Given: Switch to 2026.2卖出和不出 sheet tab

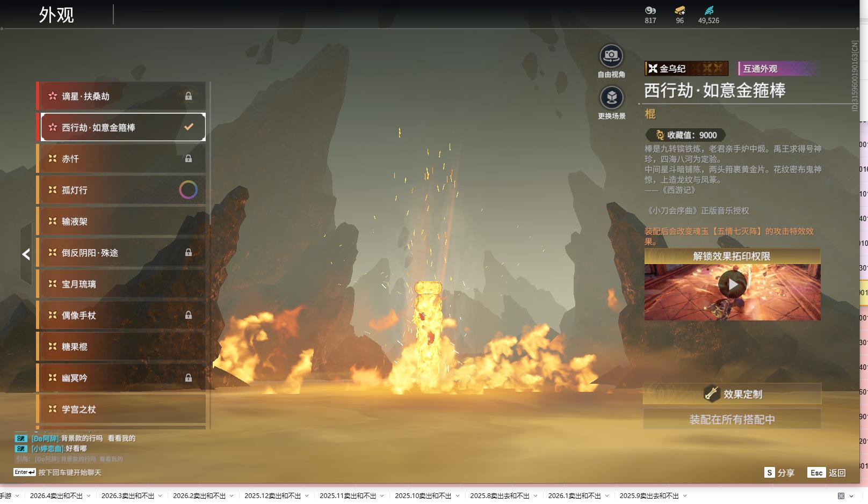Looking at the screenshot, I should pos(199,496).
